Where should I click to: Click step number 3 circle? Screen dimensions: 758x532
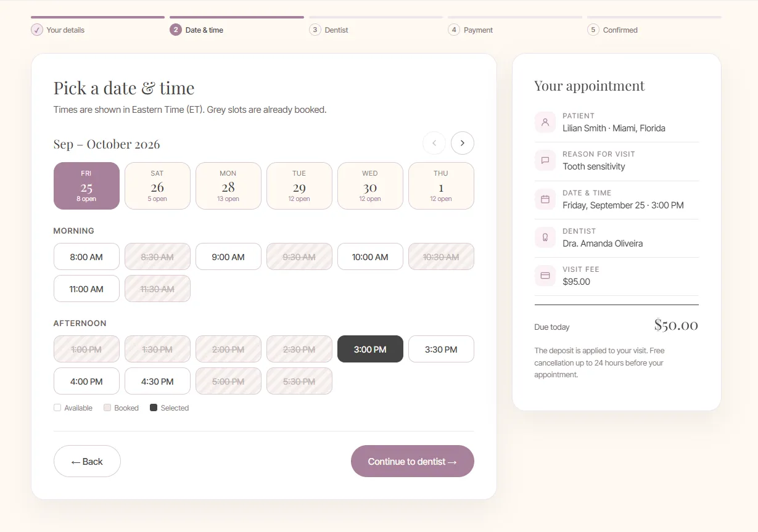[x=315, y=30]
